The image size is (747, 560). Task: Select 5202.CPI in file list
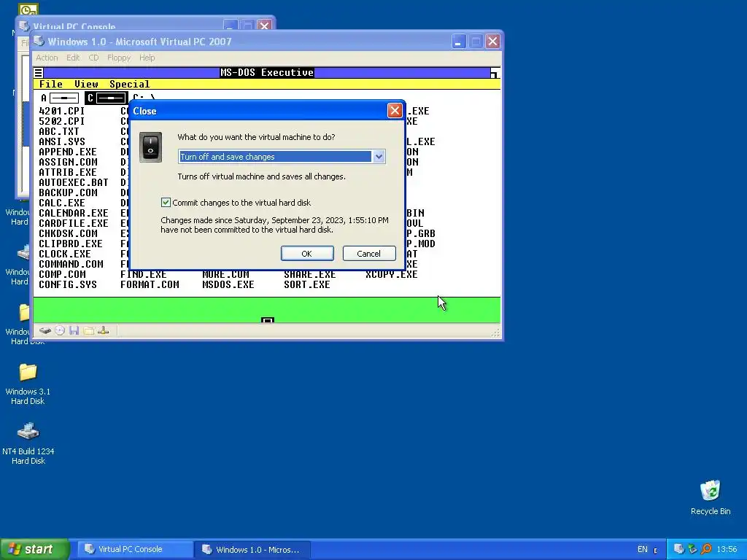pos(62,121)
